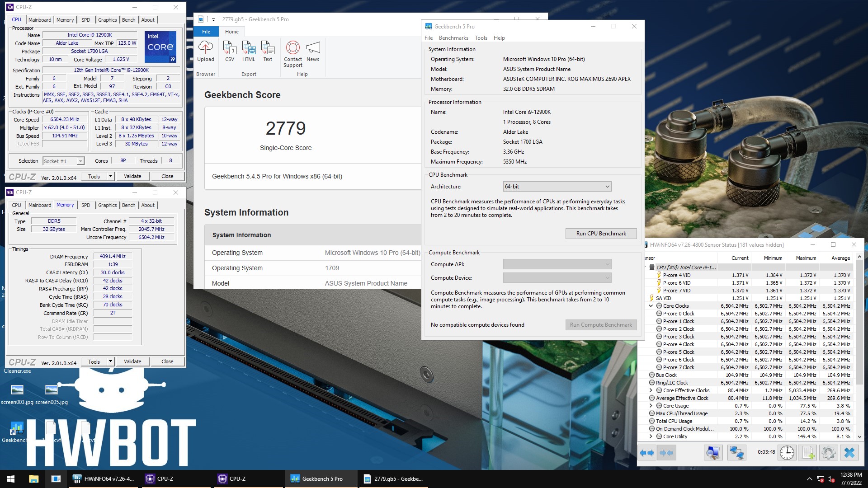868x488 pixels.
Task: Switch to Geekbench 5 Pro taskbar button
Action: [x=321, y=479]
